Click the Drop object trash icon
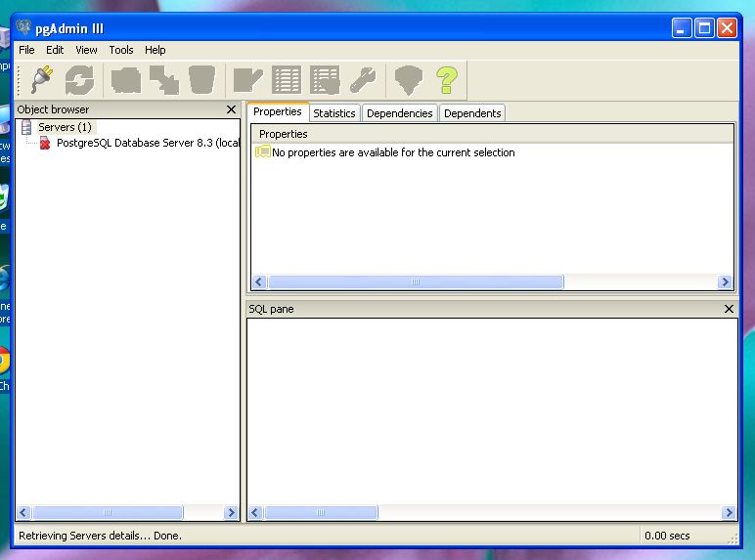The height and width of the screenshot is (560, 755). coord(201,79)
